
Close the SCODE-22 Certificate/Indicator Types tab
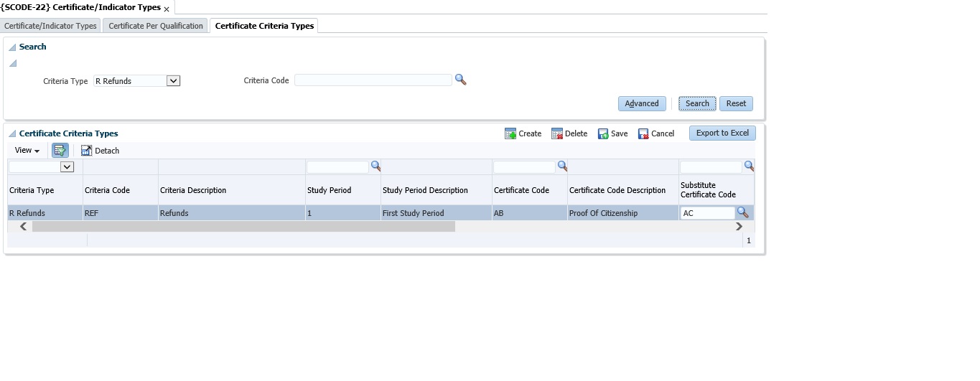(x=167, y=9)
